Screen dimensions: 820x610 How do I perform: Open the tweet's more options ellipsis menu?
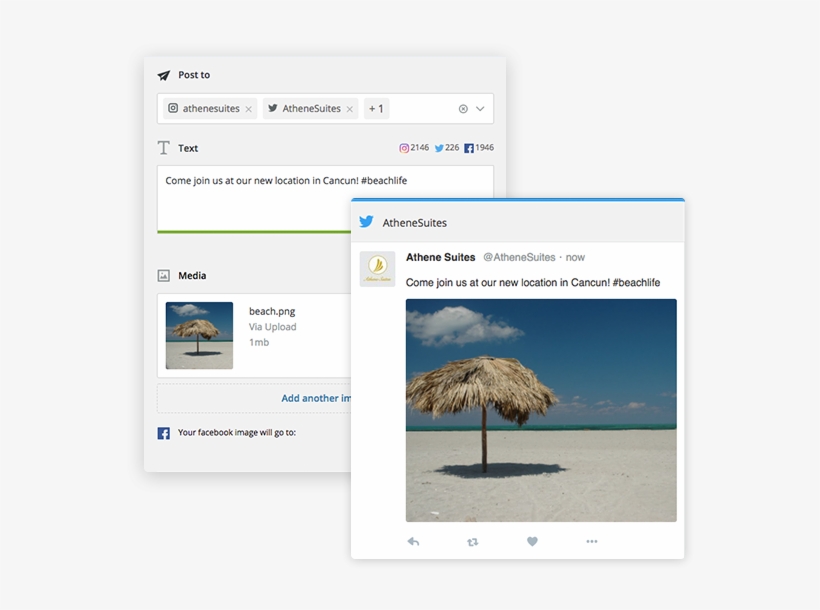591,541
